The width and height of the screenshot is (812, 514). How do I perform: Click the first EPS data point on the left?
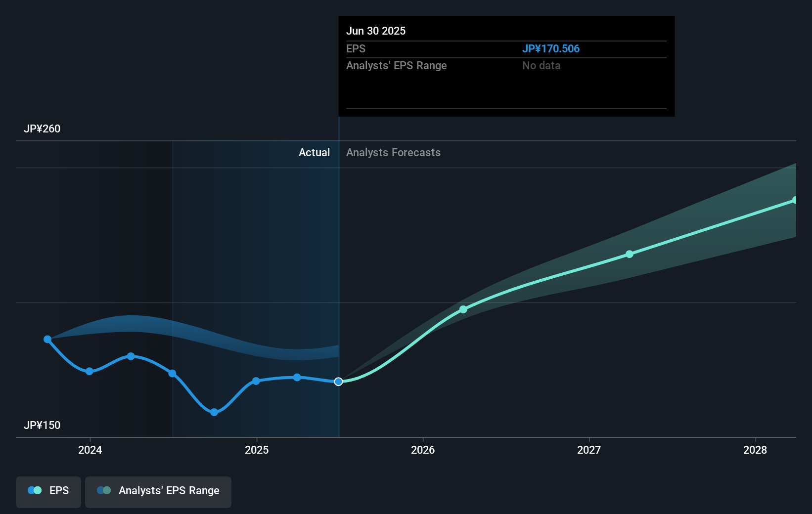(x=47, y=339)
